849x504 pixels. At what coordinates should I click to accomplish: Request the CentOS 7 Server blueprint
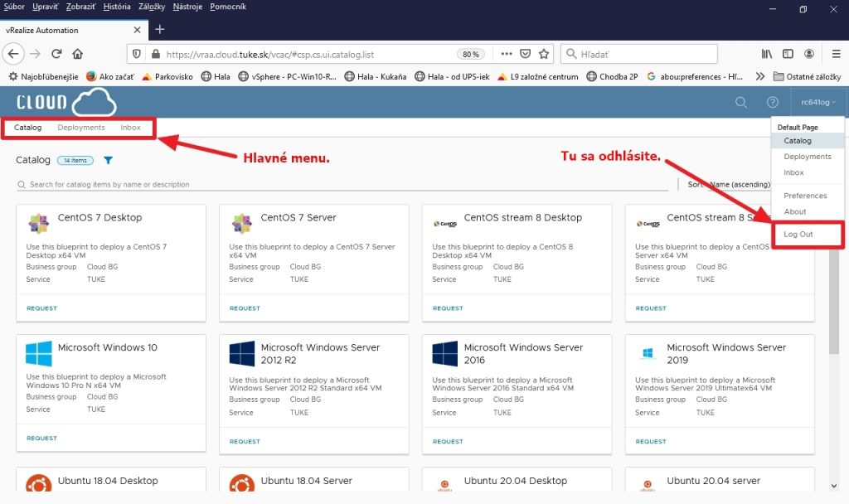point(245,308)
